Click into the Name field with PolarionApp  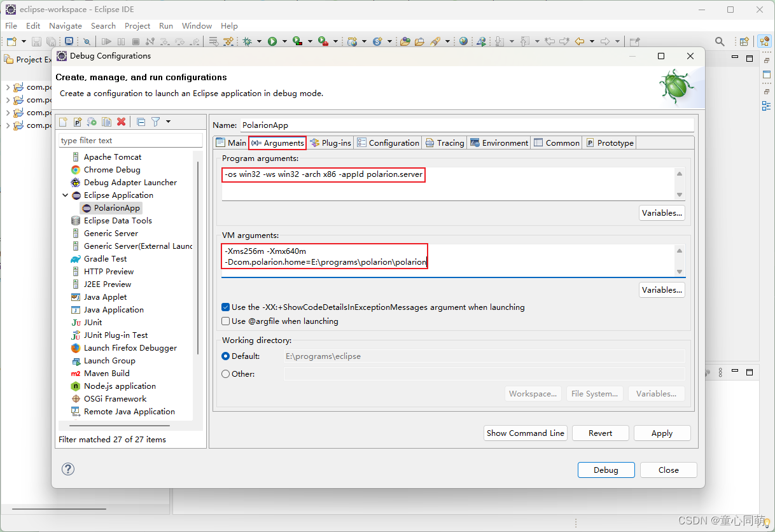[x=466, y=125]
